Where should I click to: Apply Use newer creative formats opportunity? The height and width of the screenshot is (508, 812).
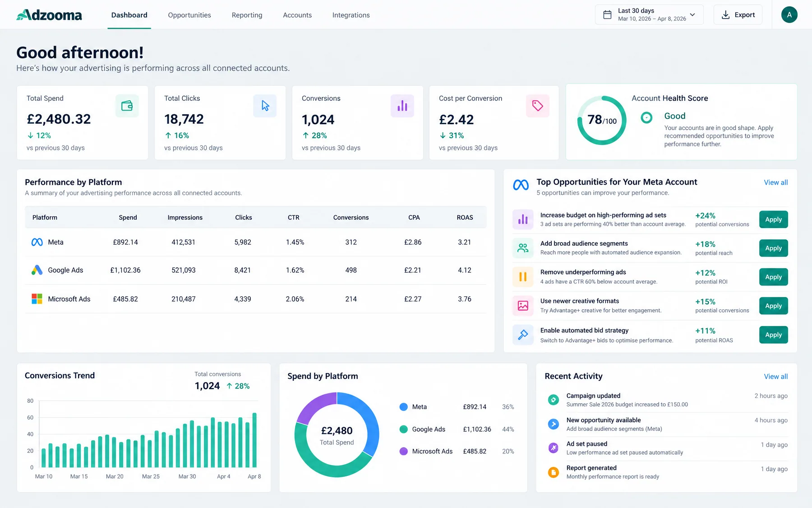coord(773,306)
